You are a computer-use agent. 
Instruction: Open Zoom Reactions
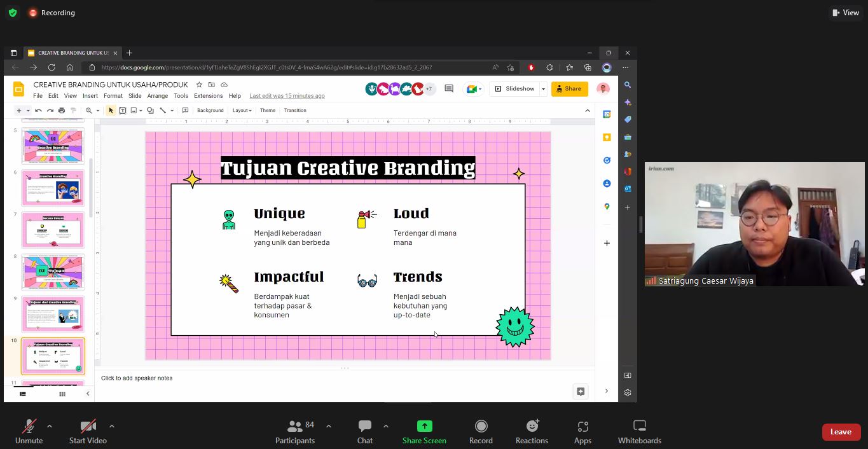[x=532, y=432]
